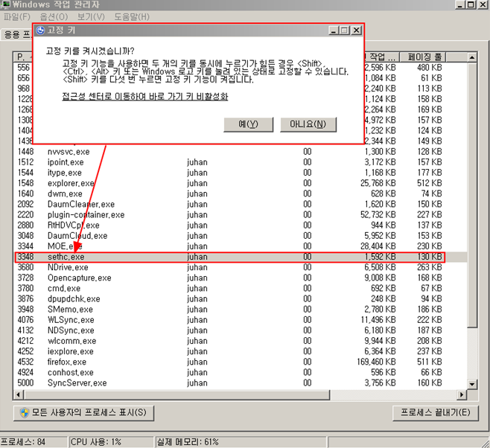The width and height of the screenshot is (490, 448).
Task: Click PID 556 in the process list
Action: click(x=23, y=68)
